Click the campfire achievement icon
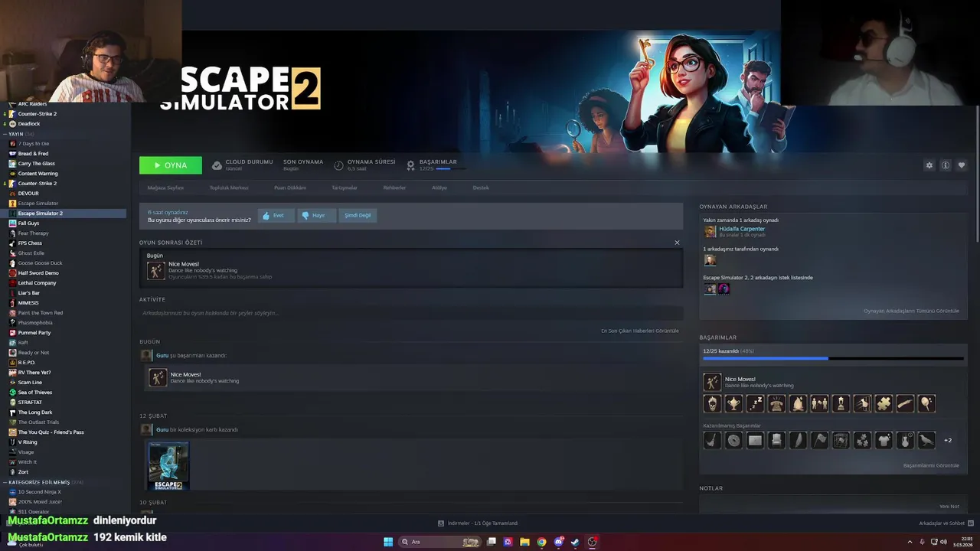This screenshot has width=980, height=551. (798, 403)
